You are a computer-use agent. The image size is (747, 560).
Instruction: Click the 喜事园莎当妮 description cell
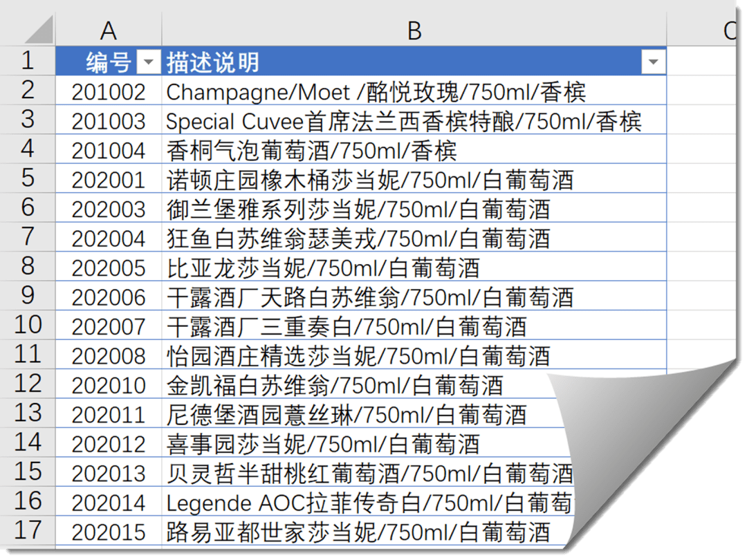pyautogui.click(x=367, y=444)
